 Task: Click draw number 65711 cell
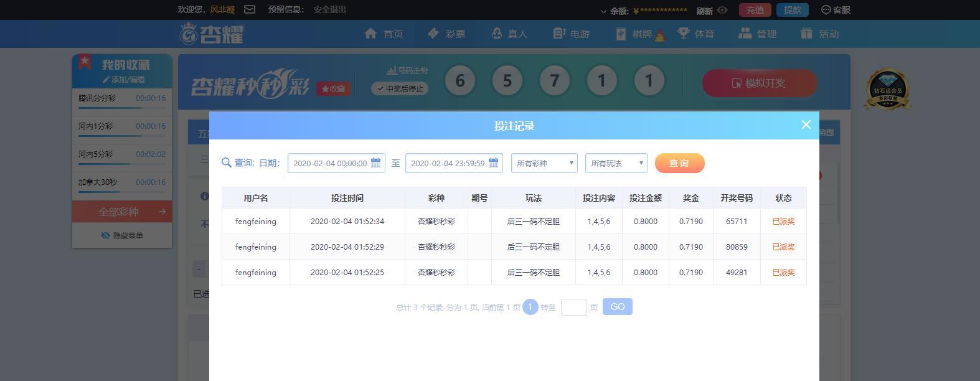737,221
